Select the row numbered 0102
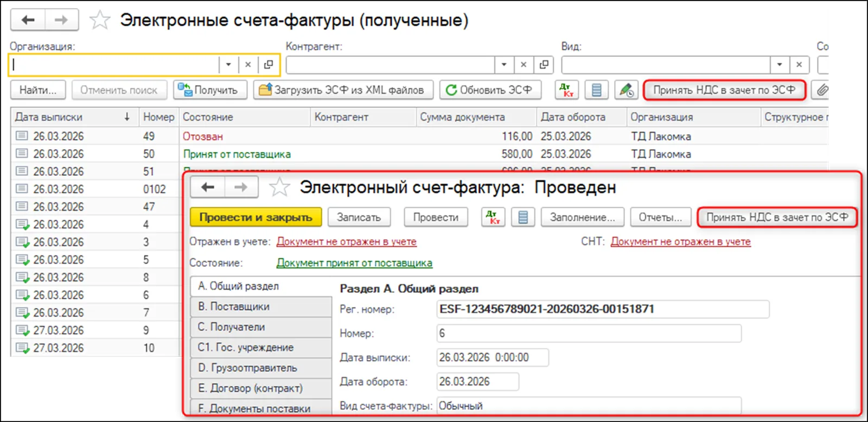The height and width of the screenshot is (422, 868). click(x=95, y=189)
